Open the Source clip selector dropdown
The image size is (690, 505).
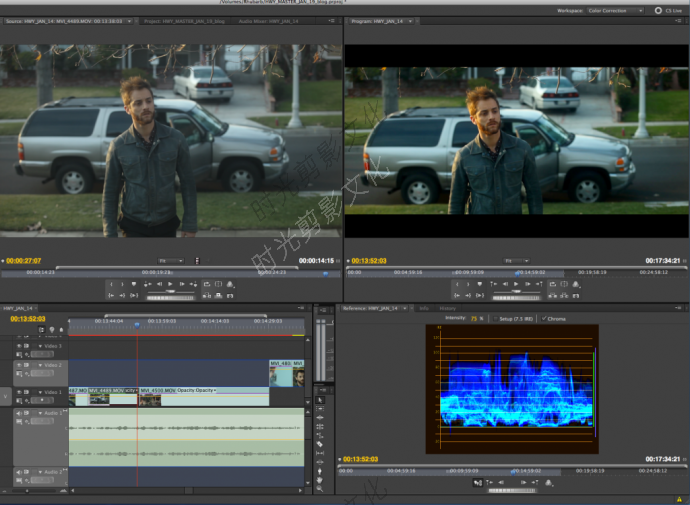(x=129, y=21)
